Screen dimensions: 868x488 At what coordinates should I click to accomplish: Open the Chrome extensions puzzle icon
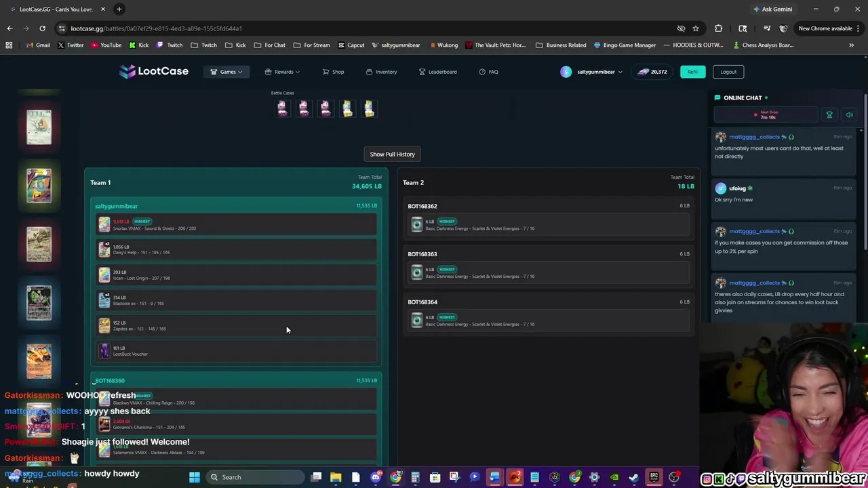[719, 28]
